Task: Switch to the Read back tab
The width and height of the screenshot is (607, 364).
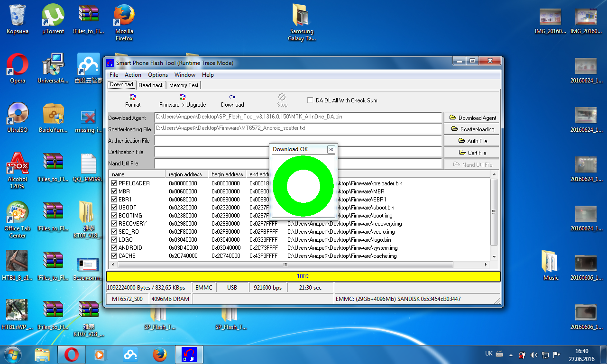Action: tap(151, 85)
